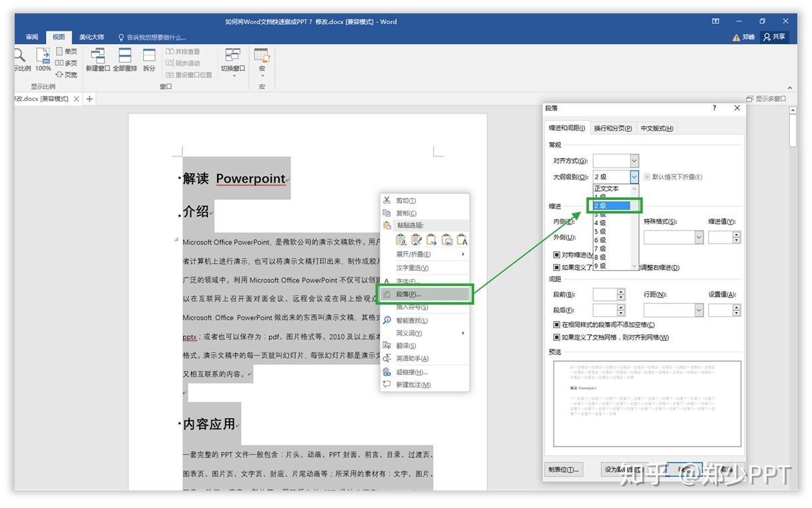This screenshot has height=508, width=812.
Task: Switch to the 视图 view ribbon tab
Action: coord(59,37)
